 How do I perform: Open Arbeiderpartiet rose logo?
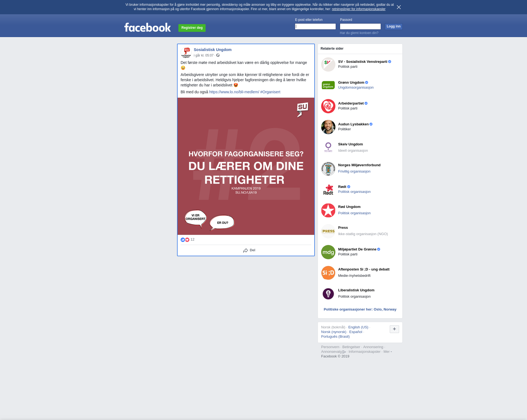click(x=328, y=106)
